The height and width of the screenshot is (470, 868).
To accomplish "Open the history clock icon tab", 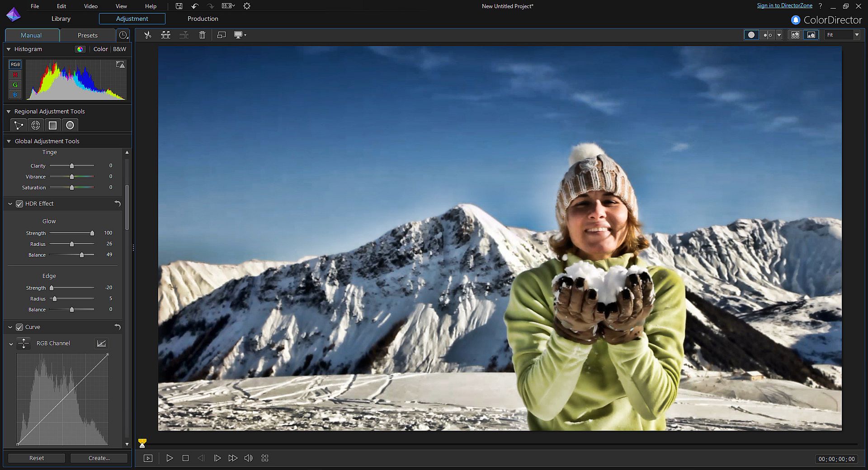I will (x=123, y=35).
